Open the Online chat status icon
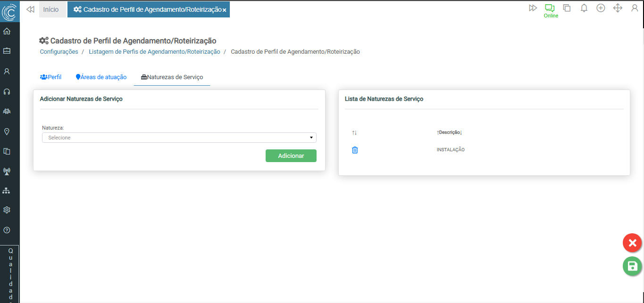 click(550, 8)
